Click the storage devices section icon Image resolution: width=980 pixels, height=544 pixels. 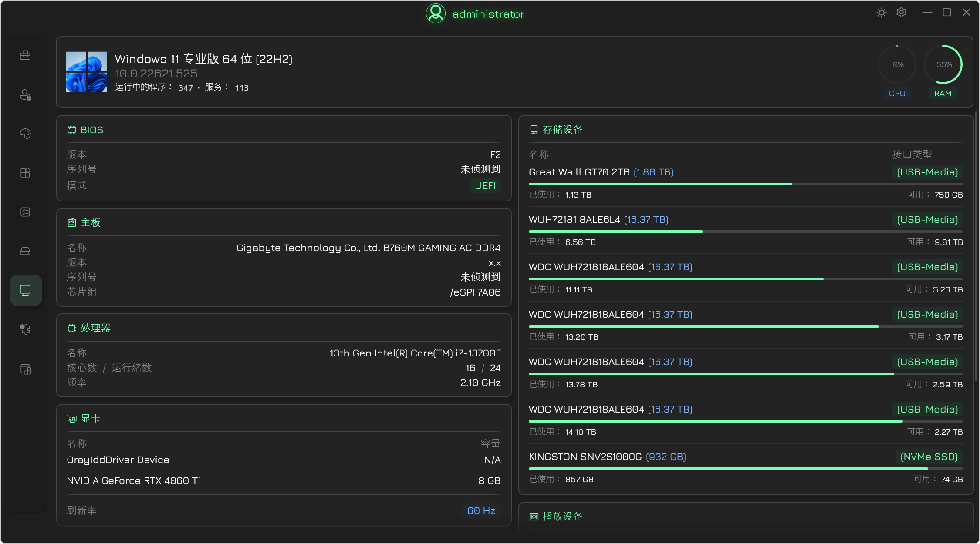[x=534, y=130]
